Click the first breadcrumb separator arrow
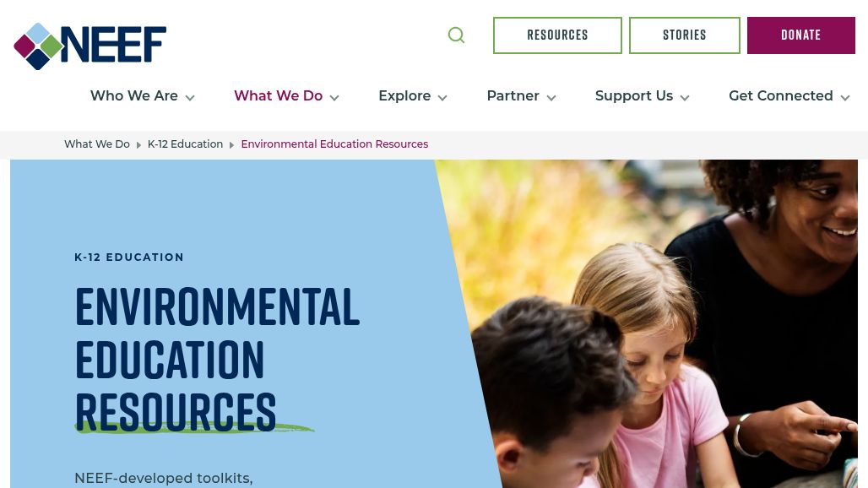 (x=138, y=145)
